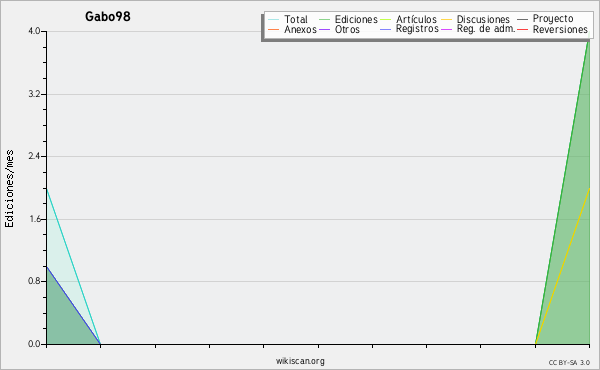The image size is (600, 370).
Task: Select the Discusiones legend label
Action: click(x=483, y=19)
